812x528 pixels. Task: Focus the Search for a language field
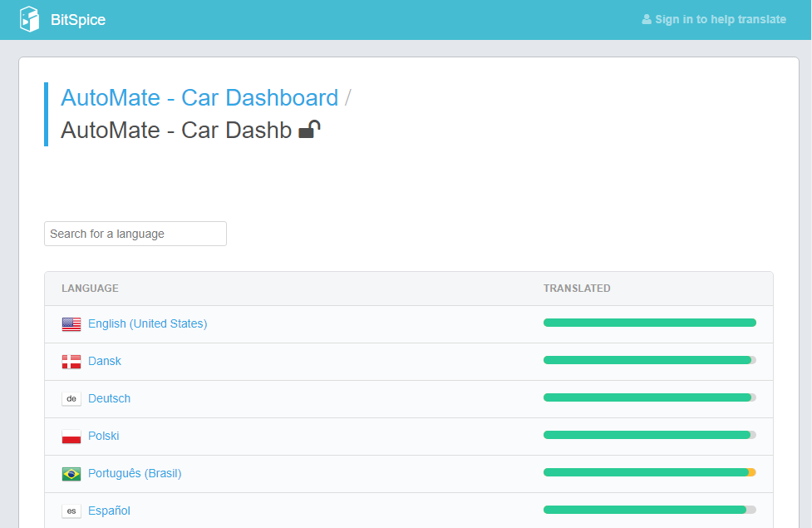coord(135,234)
